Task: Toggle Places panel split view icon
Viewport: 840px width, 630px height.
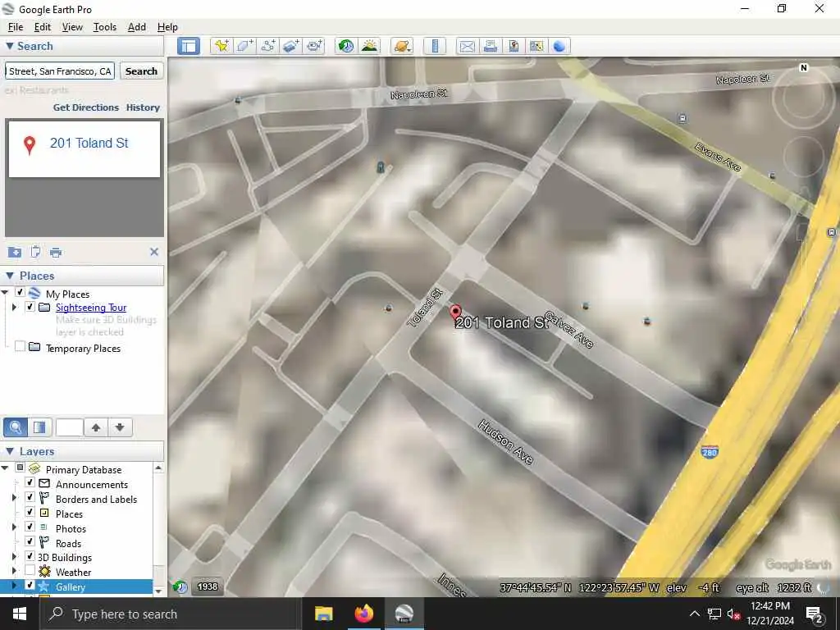Action: tap(39, 427)
